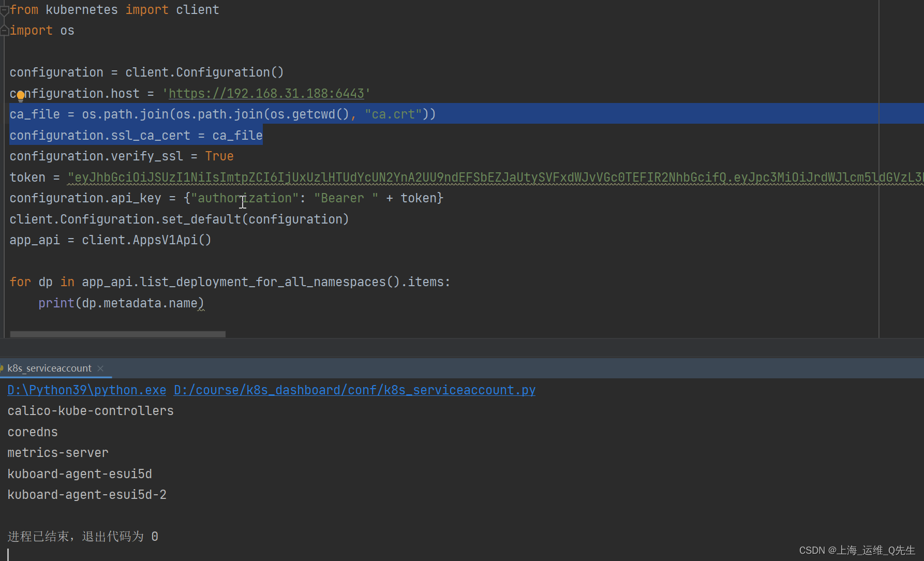
Task: Click the editor horizontal scrollbar thumb
Action: click(x=117, y=334)
